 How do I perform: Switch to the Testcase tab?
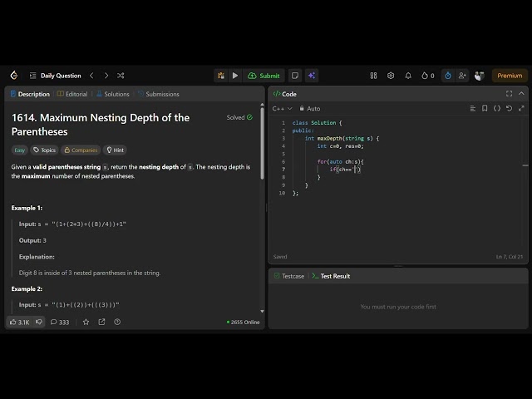289,276
